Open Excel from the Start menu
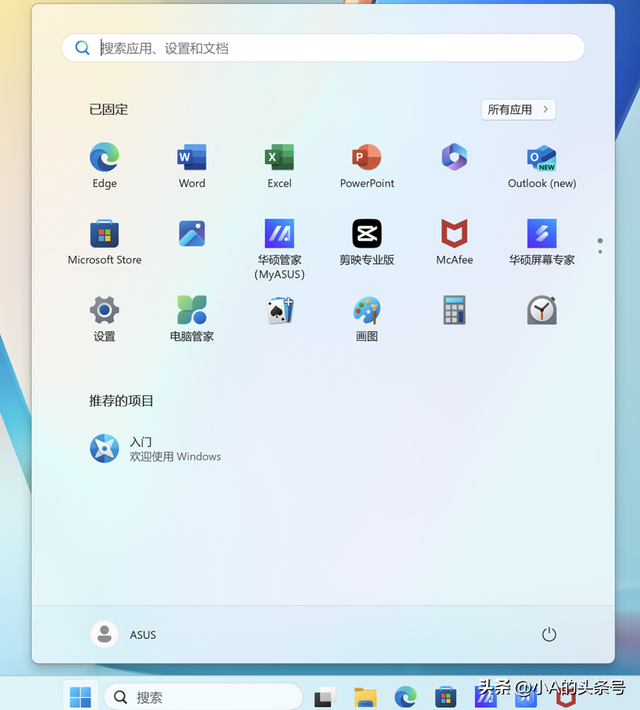Viewport: 640px width, 710px height. pos(279,165)
